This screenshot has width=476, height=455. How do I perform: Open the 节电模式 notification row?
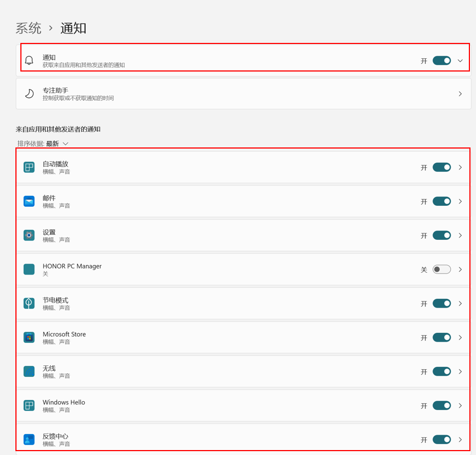pyautogui.click(x=220, y=304)
